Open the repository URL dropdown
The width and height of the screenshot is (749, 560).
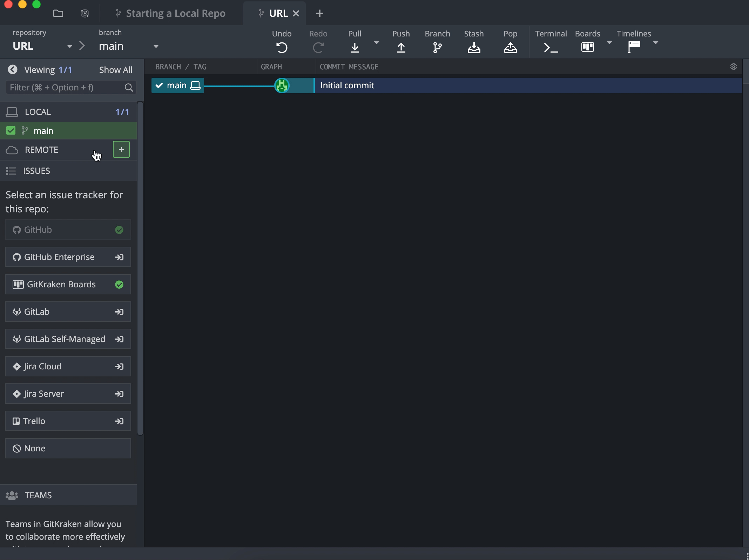[x=70, y=46]
